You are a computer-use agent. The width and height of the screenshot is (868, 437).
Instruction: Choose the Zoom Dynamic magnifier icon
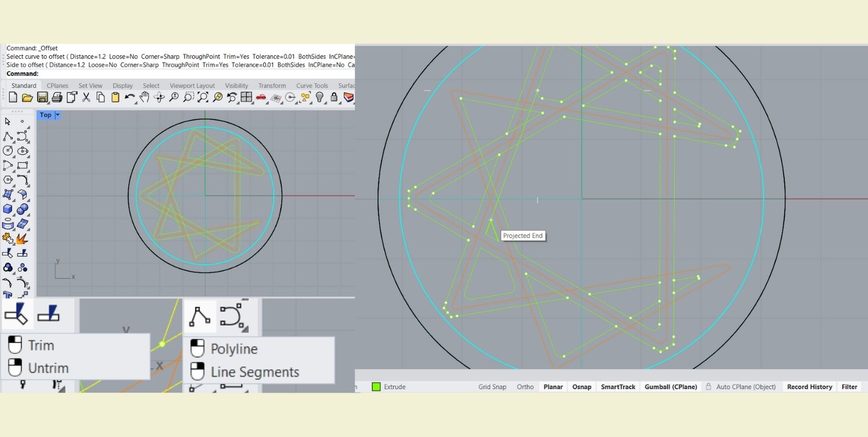tap(174, 98)
